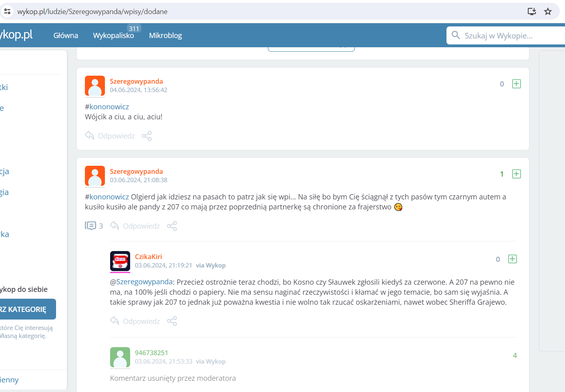The height and width of the screenshot is (392, 565).
Task: Click reply arrow icon on the Olgierd post
Action: (x=115, y=226)
